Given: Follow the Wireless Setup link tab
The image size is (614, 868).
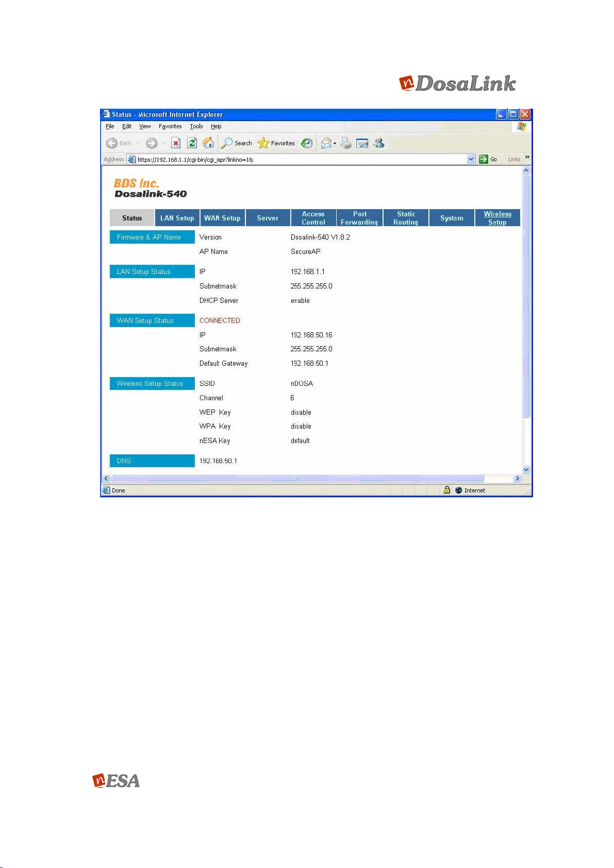Looking at the screenshot, I should (497, 218).
